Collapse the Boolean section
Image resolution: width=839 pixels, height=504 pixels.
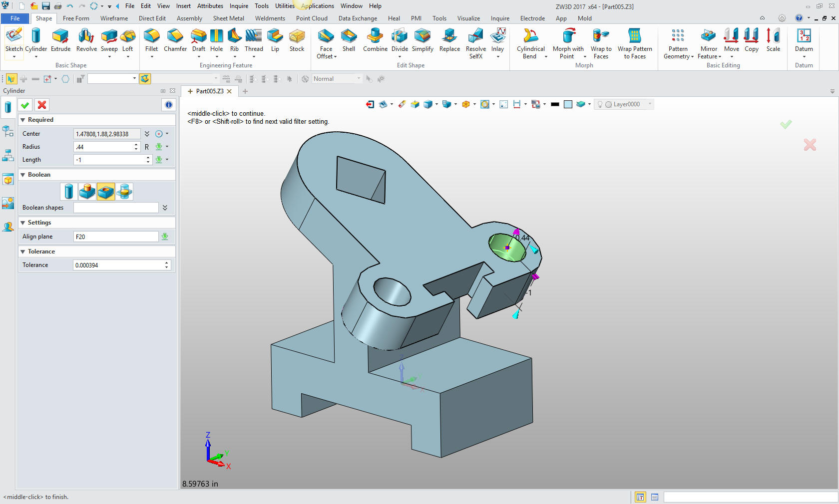click(x=22, y=175)
